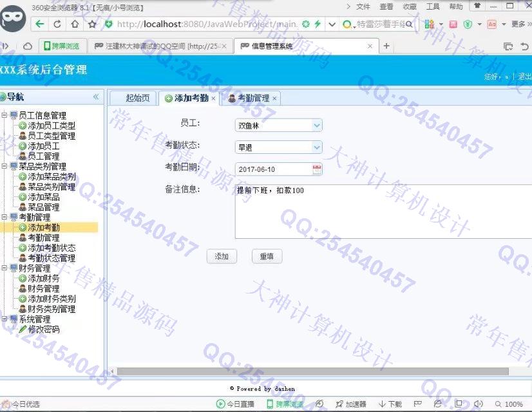Open 员工管理 in navigation

click(43, 156)
